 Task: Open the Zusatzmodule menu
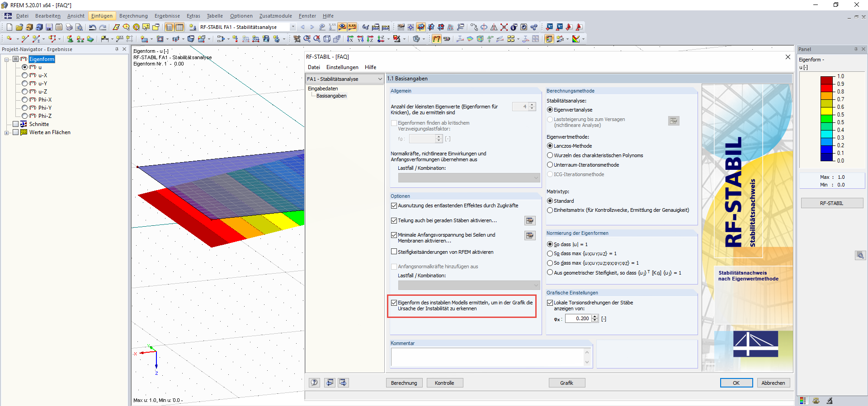pos(275,16)
